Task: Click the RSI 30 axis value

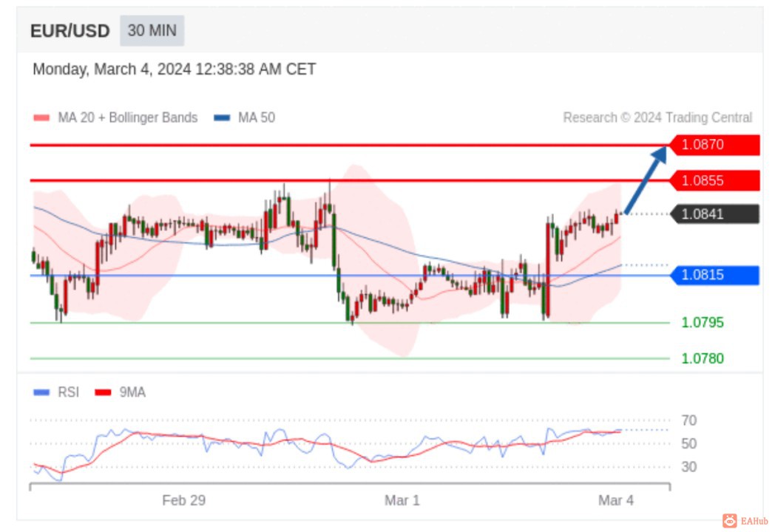Action: pyautogui.click(x=689, y=467)
